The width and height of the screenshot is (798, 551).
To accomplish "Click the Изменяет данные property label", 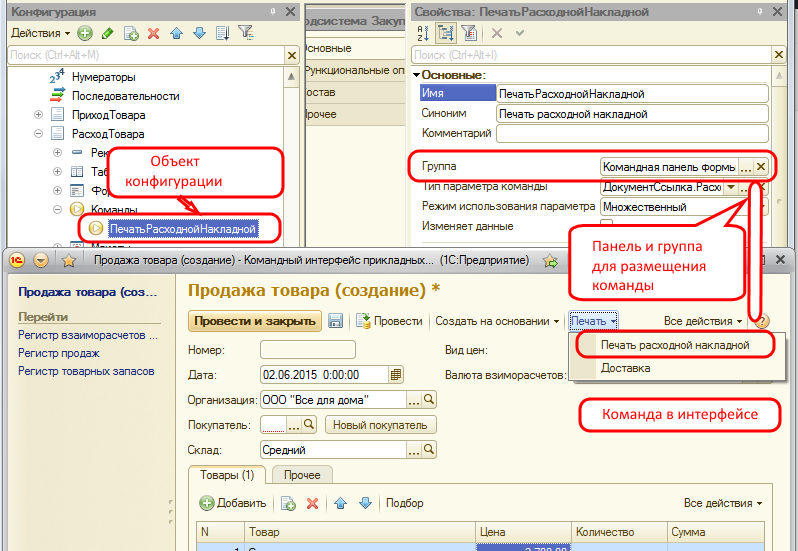I will (467, 226).
